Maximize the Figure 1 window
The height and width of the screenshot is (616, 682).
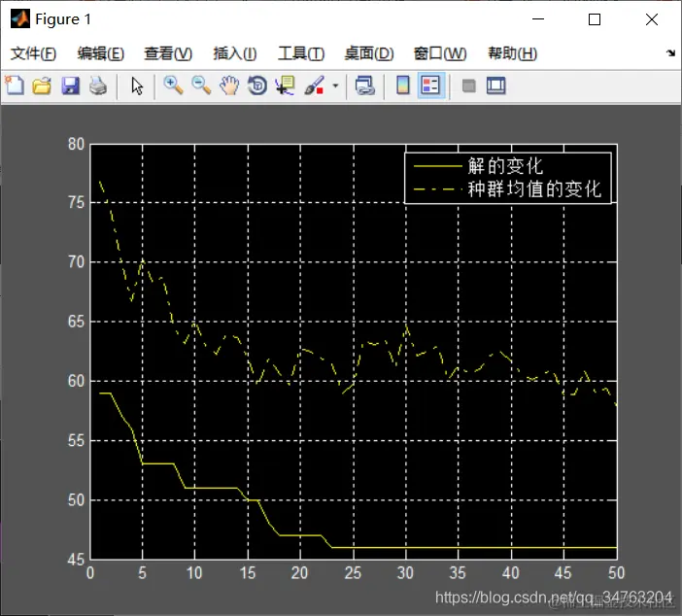(x=595, y=19)
